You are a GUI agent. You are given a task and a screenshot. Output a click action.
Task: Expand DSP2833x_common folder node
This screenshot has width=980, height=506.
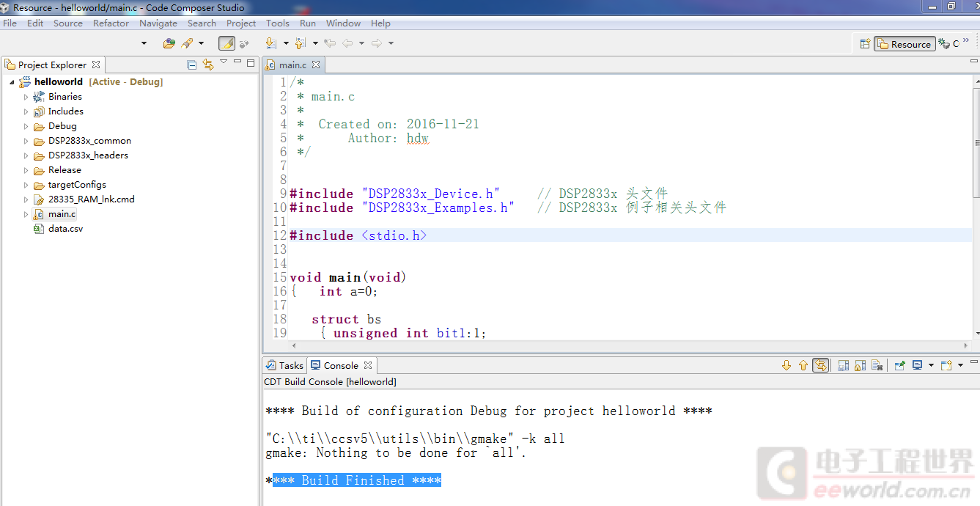point(26,141)
